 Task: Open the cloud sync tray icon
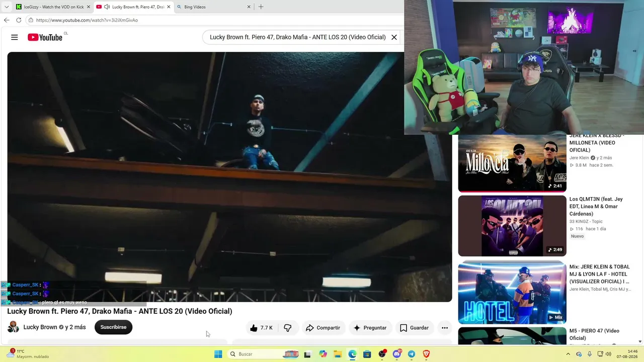pos(579,354)
